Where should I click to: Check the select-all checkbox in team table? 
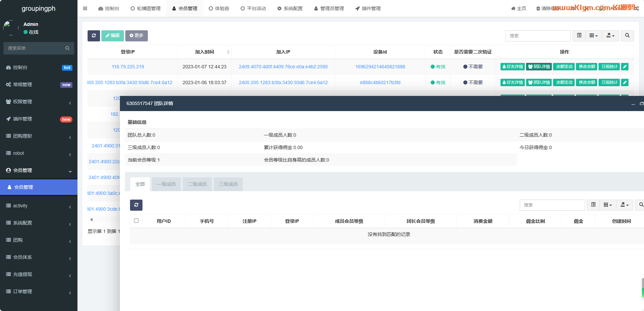[136, 221]
